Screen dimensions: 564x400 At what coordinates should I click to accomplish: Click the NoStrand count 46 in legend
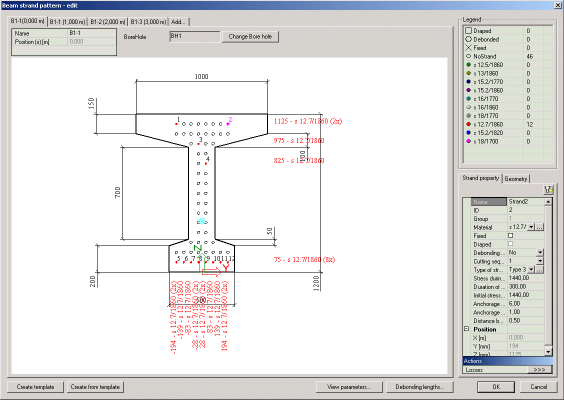529,56
